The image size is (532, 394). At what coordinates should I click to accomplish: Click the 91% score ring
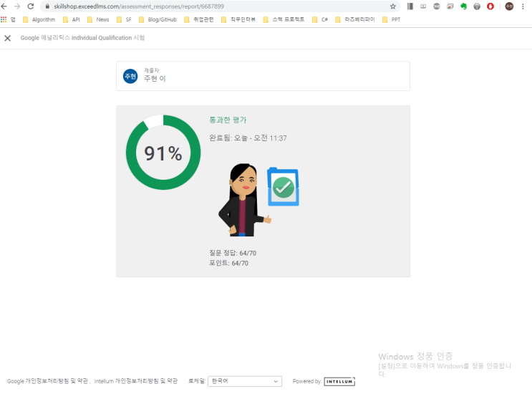coord(163,153)
